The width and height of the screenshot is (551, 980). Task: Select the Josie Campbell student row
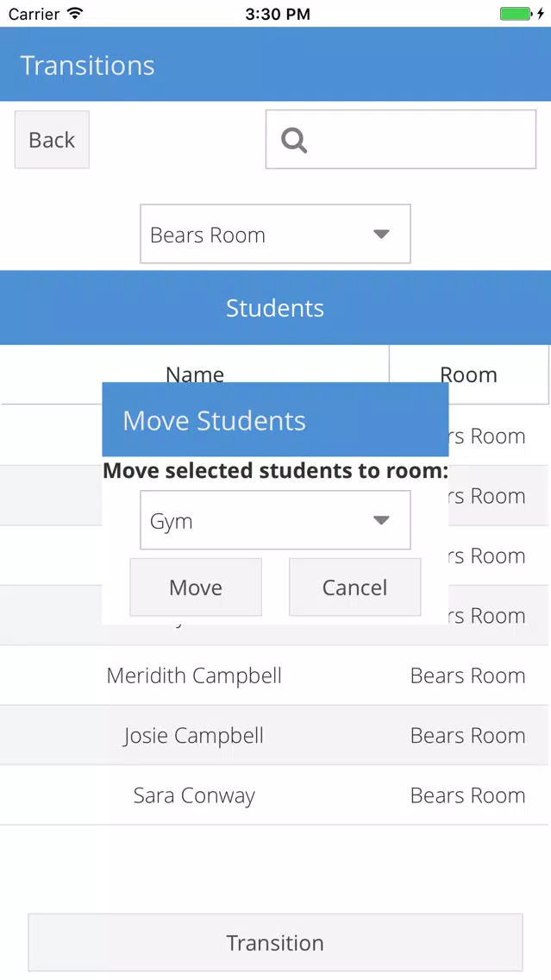[275, 736]
